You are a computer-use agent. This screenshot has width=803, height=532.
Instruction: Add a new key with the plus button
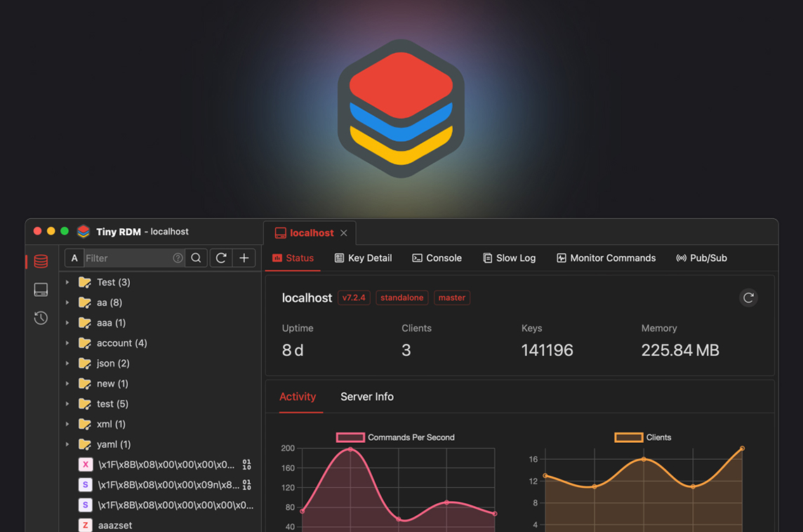(x=244, y=258)
